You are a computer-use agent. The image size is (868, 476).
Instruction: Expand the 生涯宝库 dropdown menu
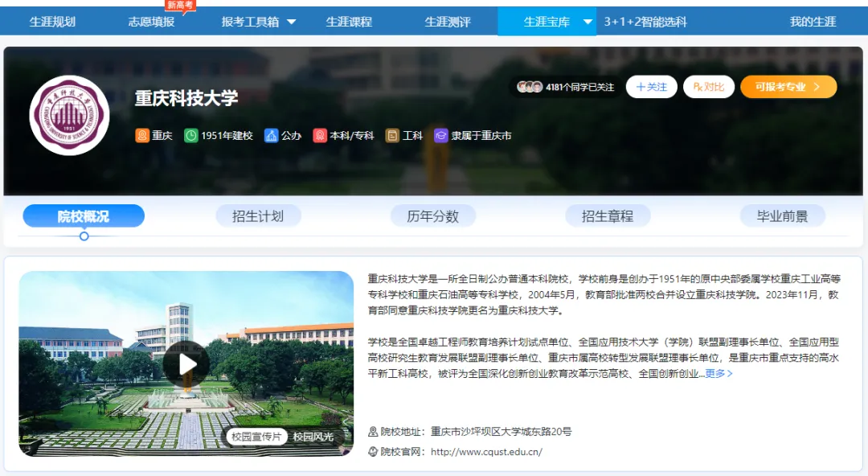(x=588, y=23)
